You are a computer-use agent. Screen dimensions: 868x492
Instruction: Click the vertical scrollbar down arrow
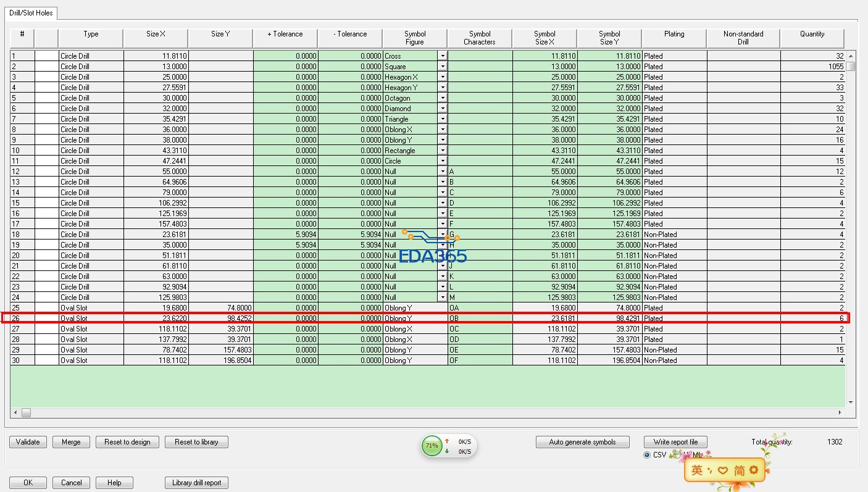point(851,402)
